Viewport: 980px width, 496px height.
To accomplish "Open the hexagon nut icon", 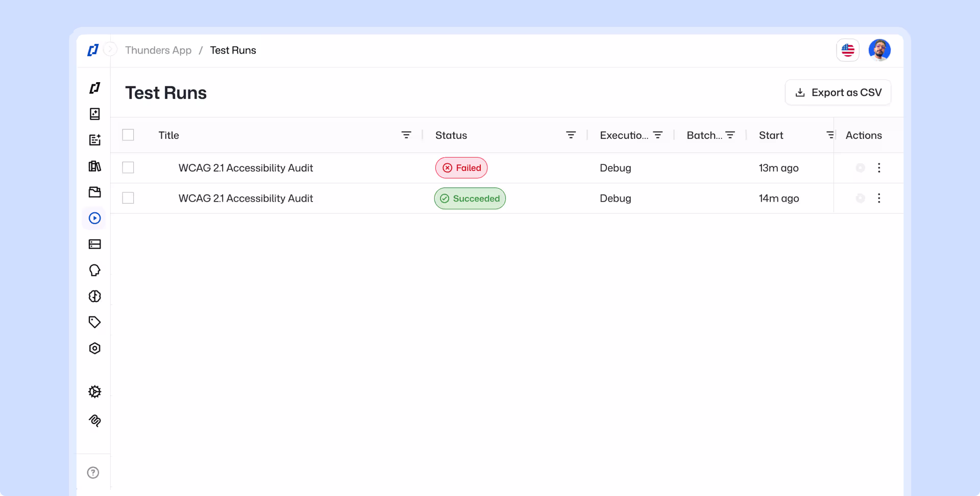I will [95, 348].
